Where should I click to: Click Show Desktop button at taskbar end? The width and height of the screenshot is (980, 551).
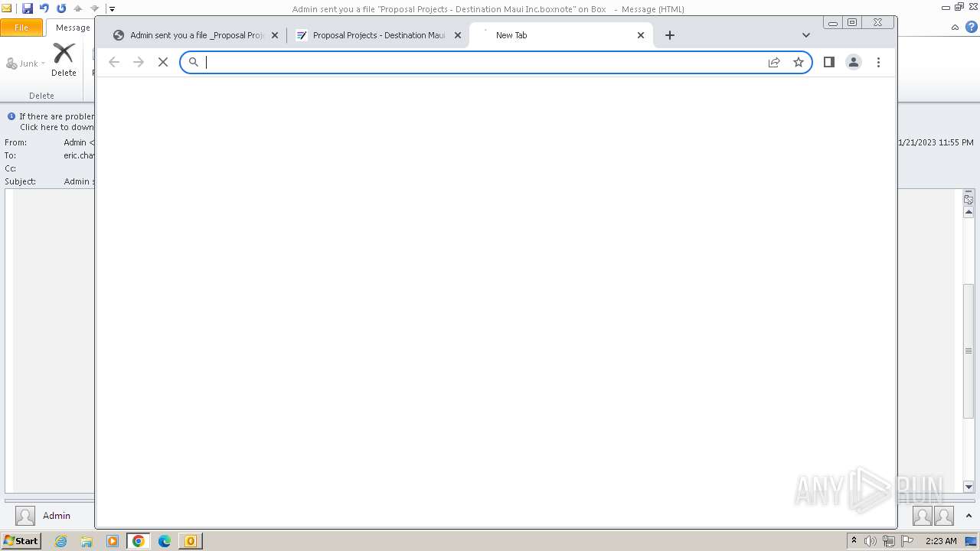pos(972,541)
